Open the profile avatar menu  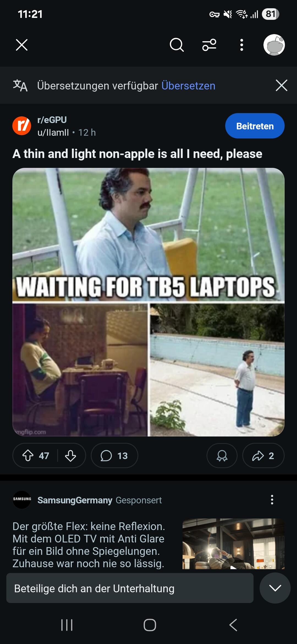tap(274, 45)
